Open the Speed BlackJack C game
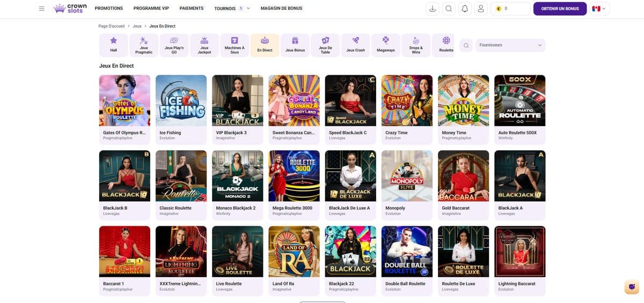 tap(350, 110)
